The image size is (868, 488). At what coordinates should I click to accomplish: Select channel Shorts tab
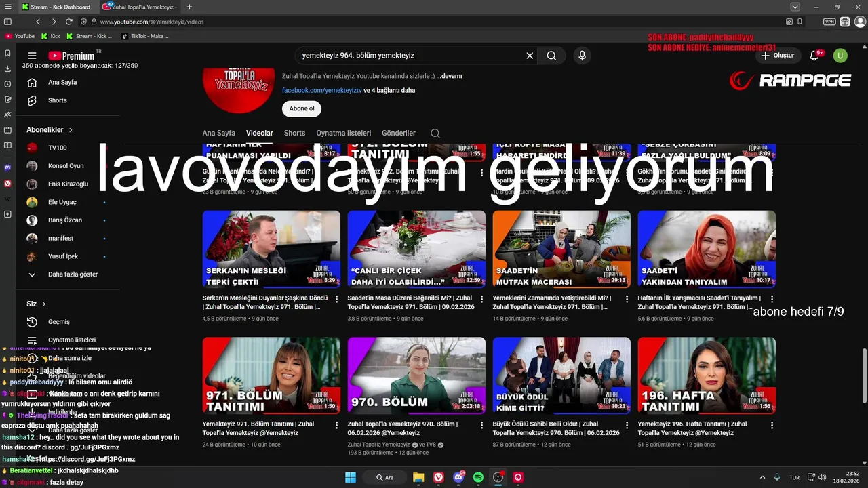[x=294, y=134]
